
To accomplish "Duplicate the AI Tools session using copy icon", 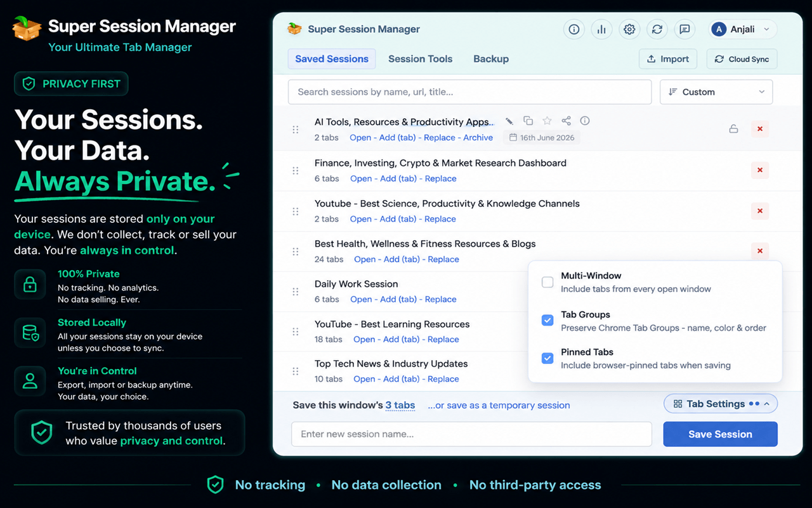I will point(528,121).
